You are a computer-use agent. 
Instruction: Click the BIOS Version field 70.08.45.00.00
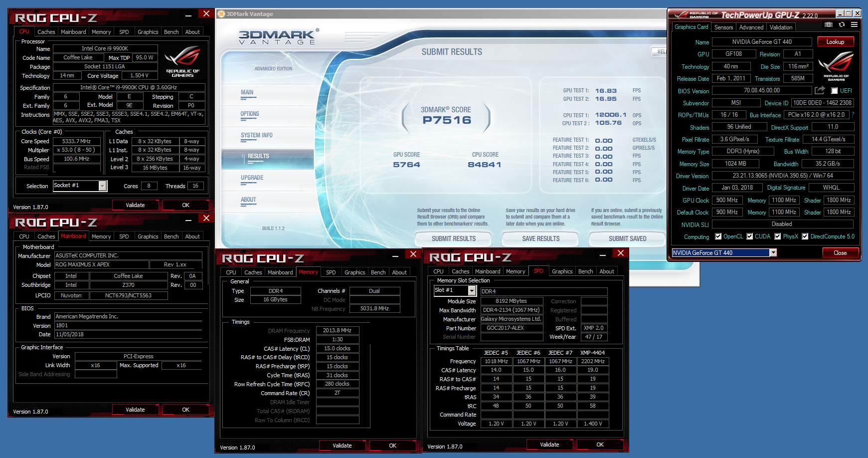click(x=761, y=91)
